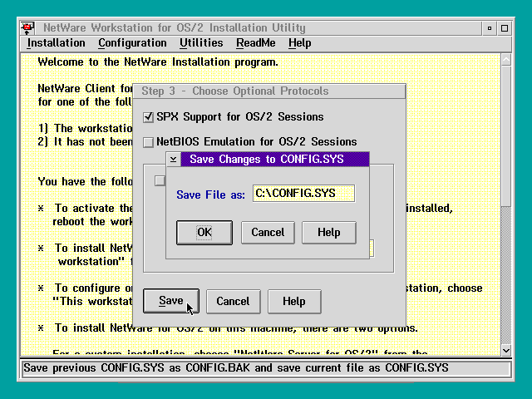Confirm with OK in Save Changes dialog
This screenshot has width=532, height=399.
204,233
